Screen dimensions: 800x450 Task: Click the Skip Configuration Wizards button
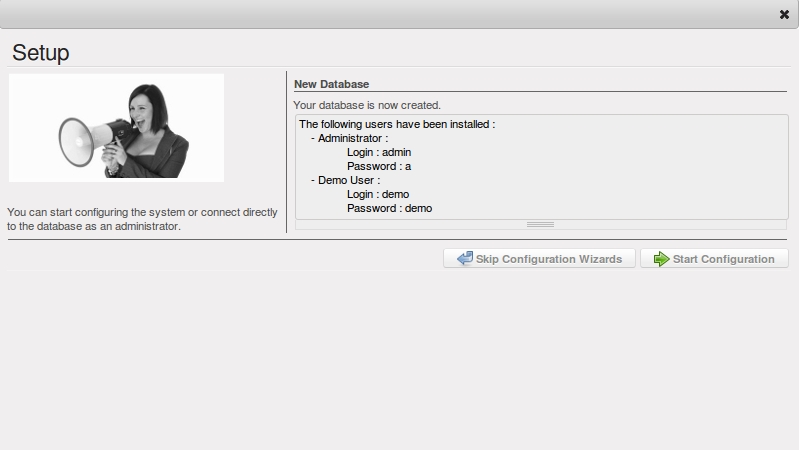[539, 259]
